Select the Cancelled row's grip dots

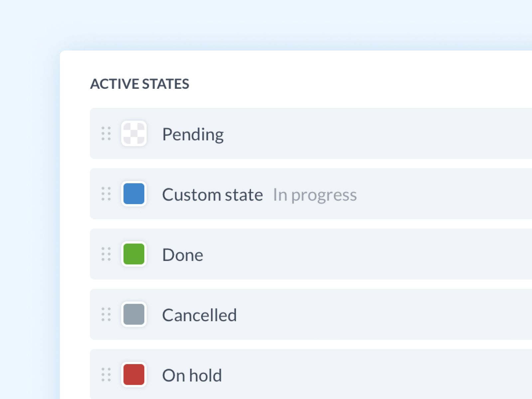[106, 314]
